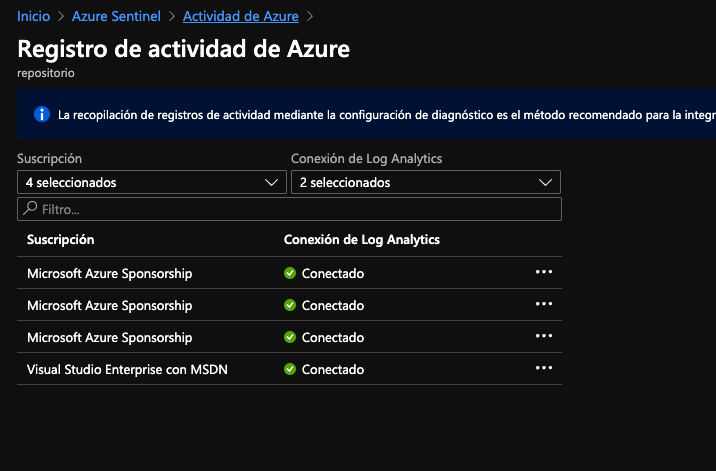This screenshot has height=471, width=716.
Task: Select the first Microsoft Azure Sponsorship row
Action: coord(109,273)
